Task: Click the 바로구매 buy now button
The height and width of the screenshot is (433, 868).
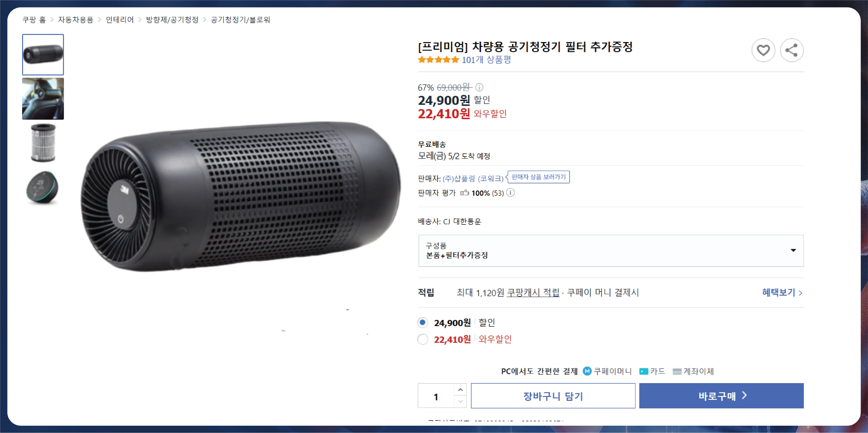Action: [721, 396]
